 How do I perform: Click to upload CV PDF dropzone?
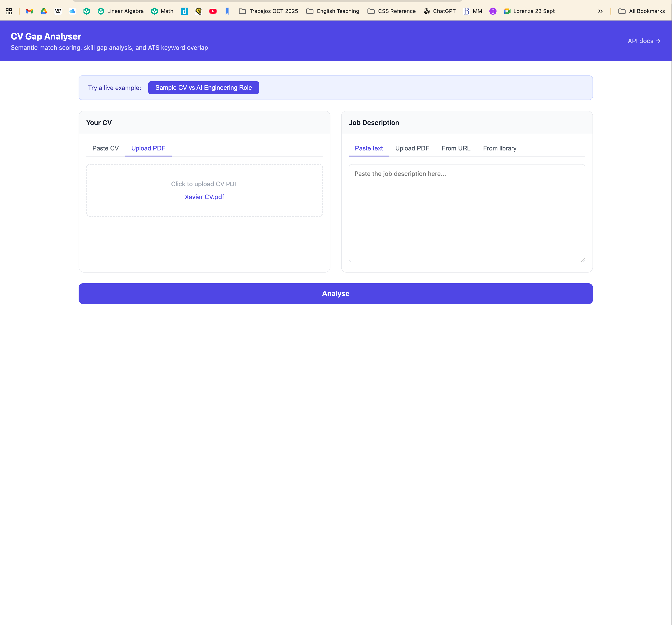[x=204, y=190]
